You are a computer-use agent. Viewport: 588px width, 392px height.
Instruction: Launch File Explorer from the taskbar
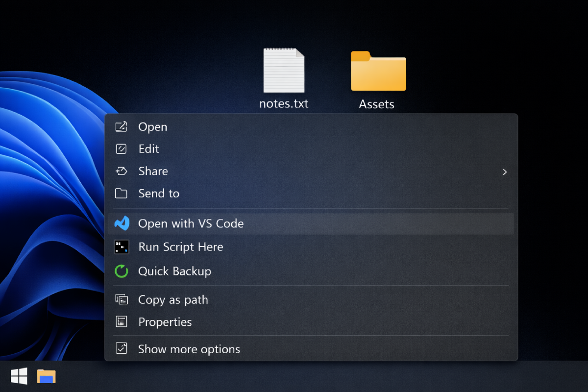pyautogui.click(x=47, y=376)
